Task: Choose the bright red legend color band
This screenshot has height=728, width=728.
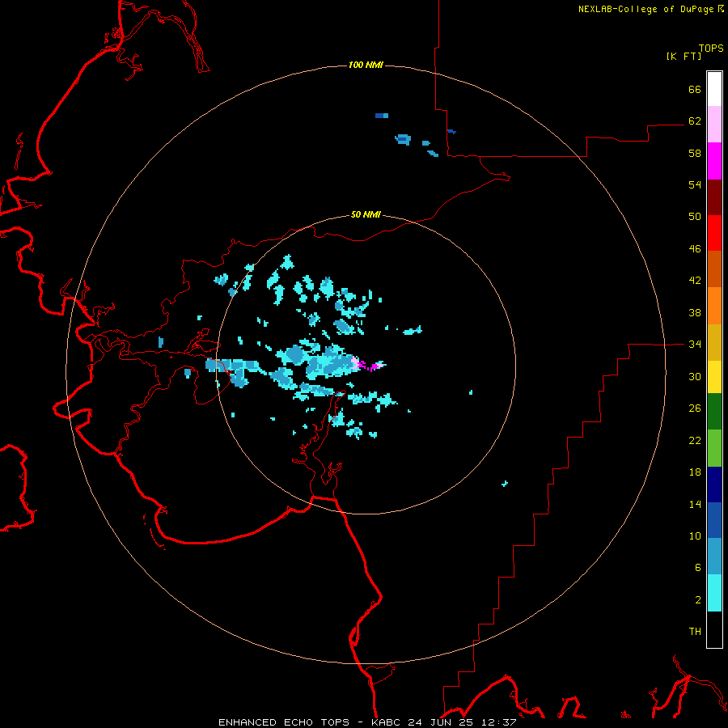Action: [714, 233]
